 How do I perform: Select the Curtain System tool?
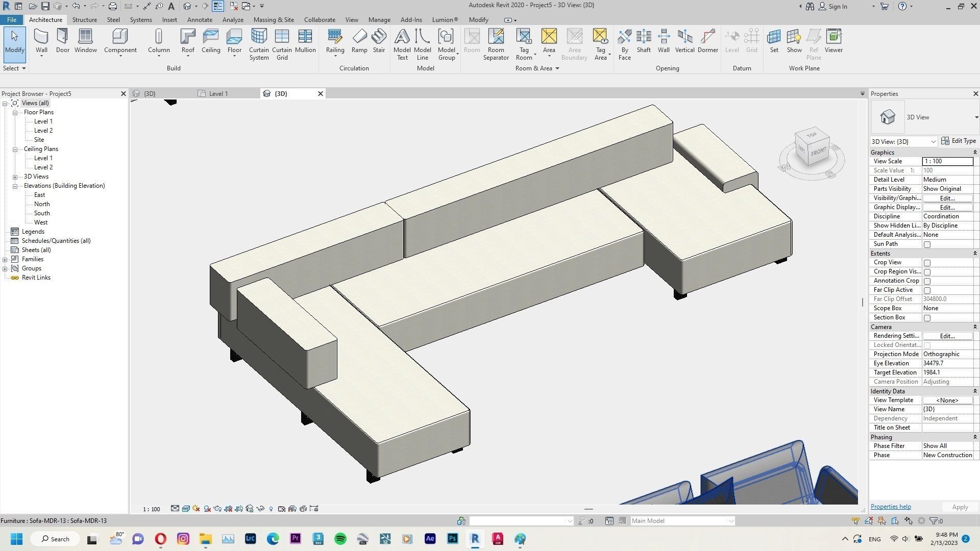point(259,45)
